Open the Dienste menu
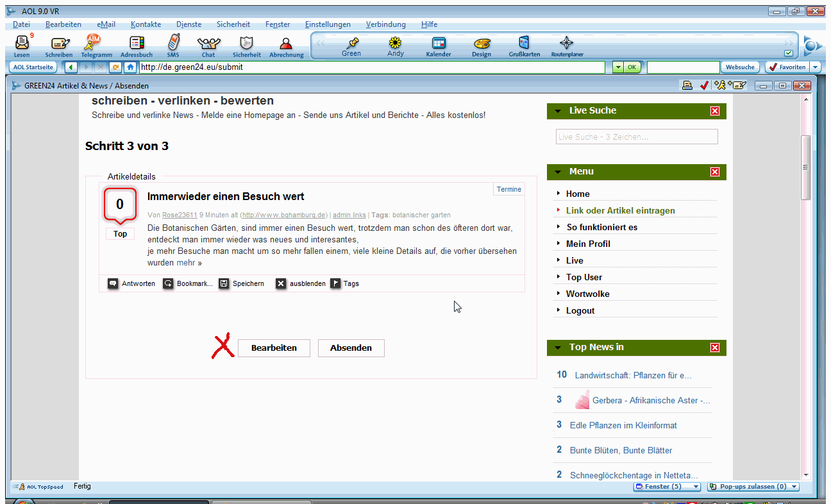This screenshot has height=504, width=831. tap(189, 24)
